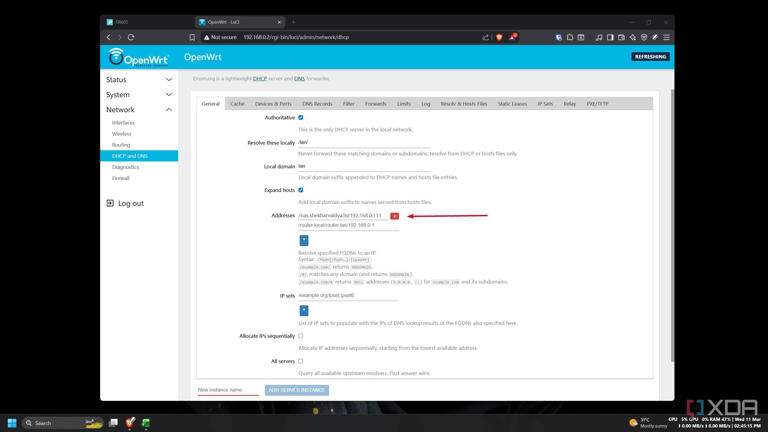The width and height of the screenshot is (768, 432).
Task: Toggle the Expand hosts checkbox
Action: tap(301, 190)
